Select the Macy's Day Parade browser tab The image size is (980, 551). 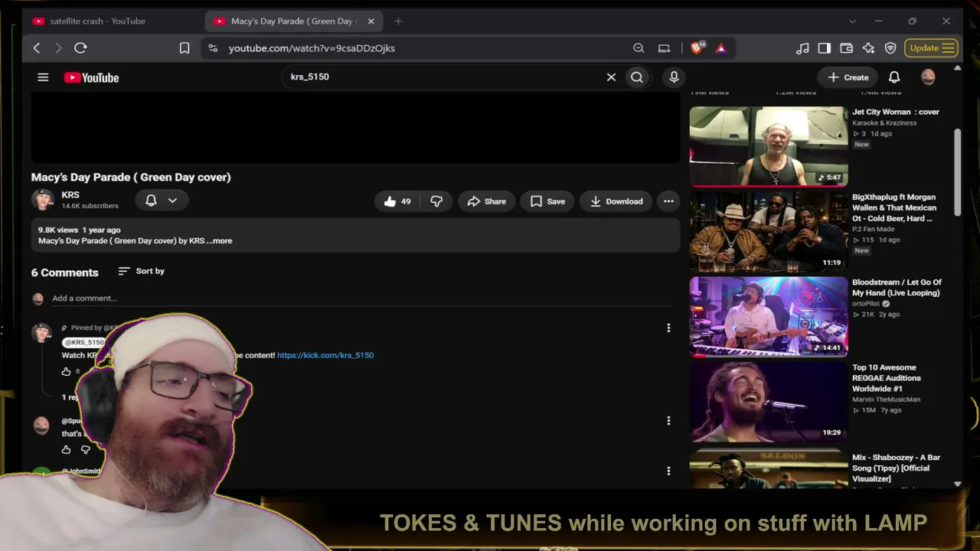pyautogui.click(x=295, y=21)
